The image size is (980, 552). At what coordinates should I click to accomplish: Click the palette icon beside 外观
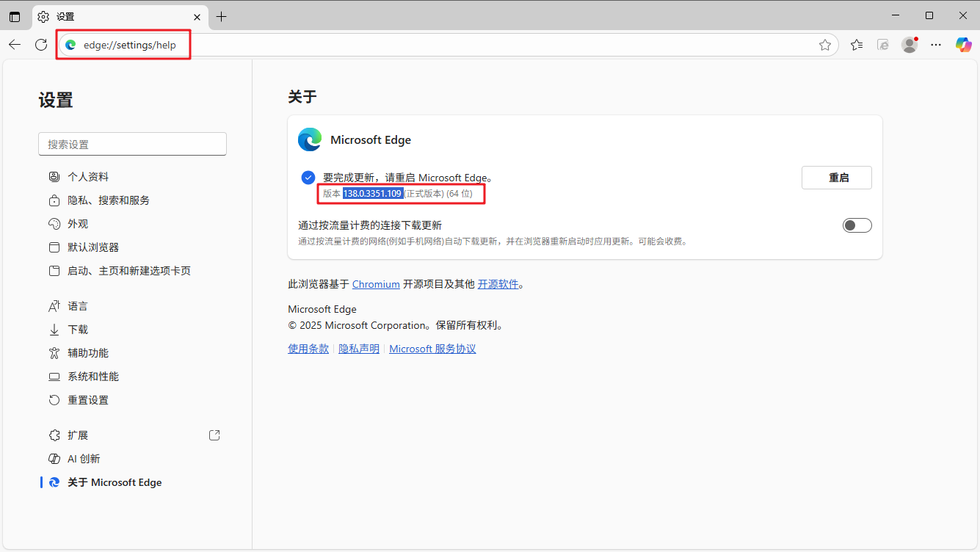click(54, 224)
